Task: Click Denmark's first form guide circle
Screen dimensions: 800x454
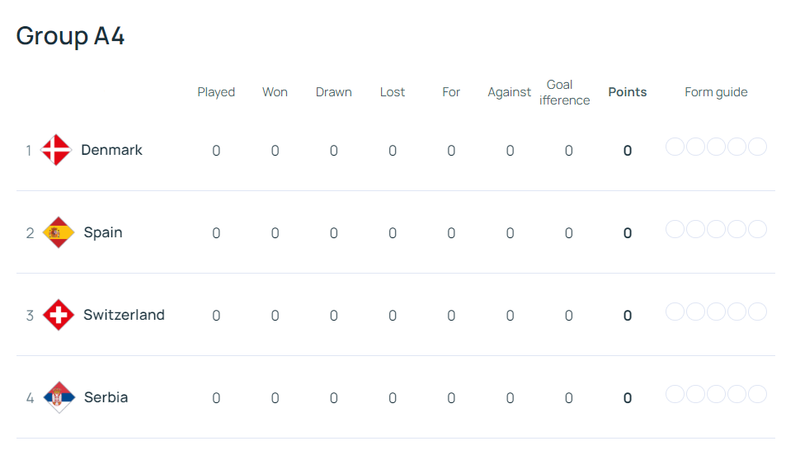Action: point(675,147)
